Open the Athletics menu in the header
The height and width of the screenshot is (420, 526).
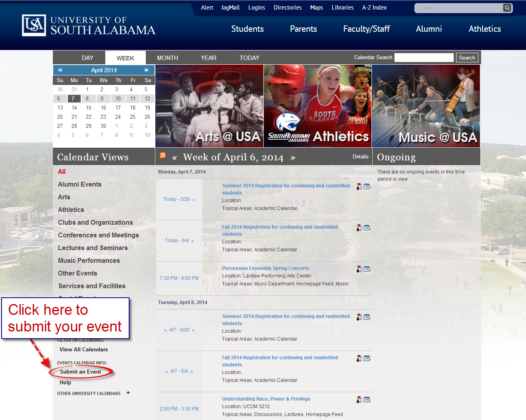(485, 29)
